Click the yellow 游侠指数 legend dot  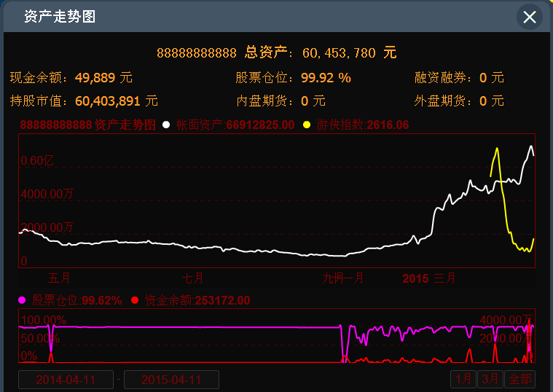(x=305, y=125)
